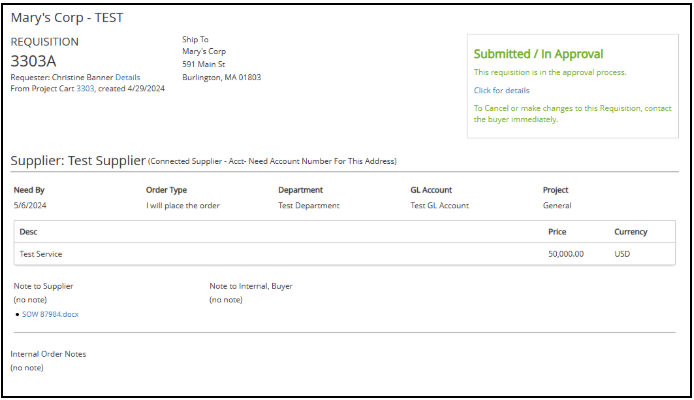The width and height of the screenshot is (694, 400).
Task: Open the requester Details link
Action: tap(127, 77)
